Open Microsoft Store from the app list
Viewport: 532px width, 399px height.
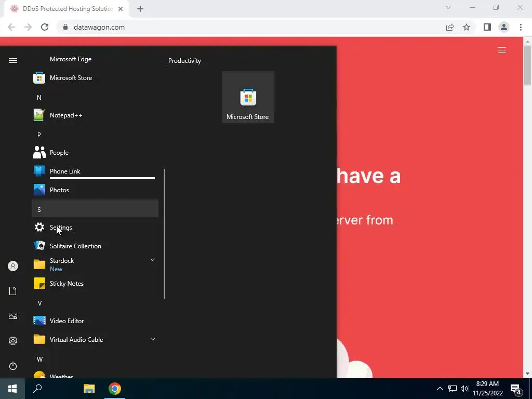(95, 78)
